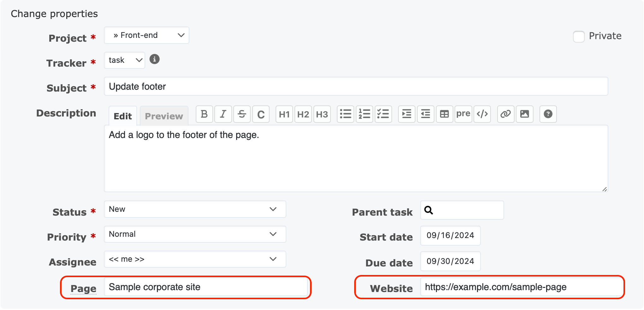Open the Project dropdown showing Front-end
This screenshot has width=644, height=310.
pos(147,35)
